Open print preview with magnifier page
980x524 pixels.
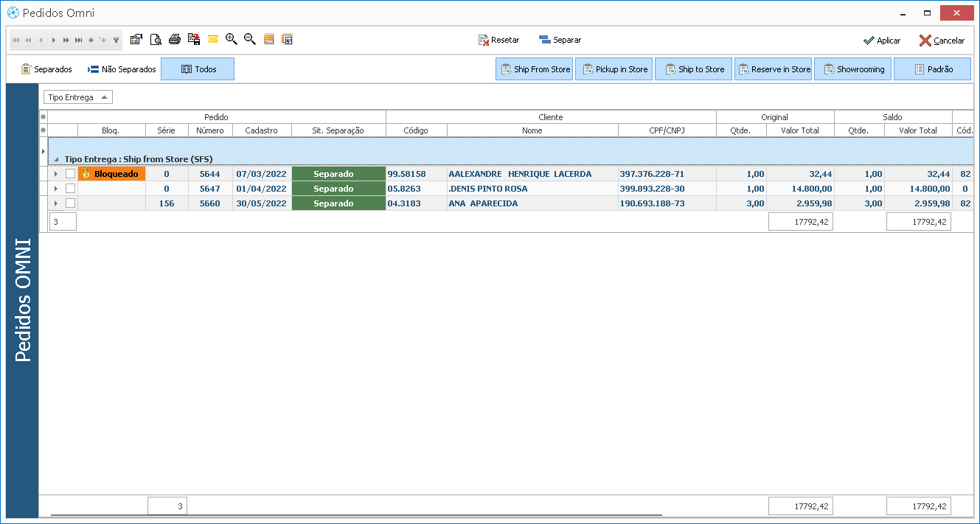click(156, 39)
